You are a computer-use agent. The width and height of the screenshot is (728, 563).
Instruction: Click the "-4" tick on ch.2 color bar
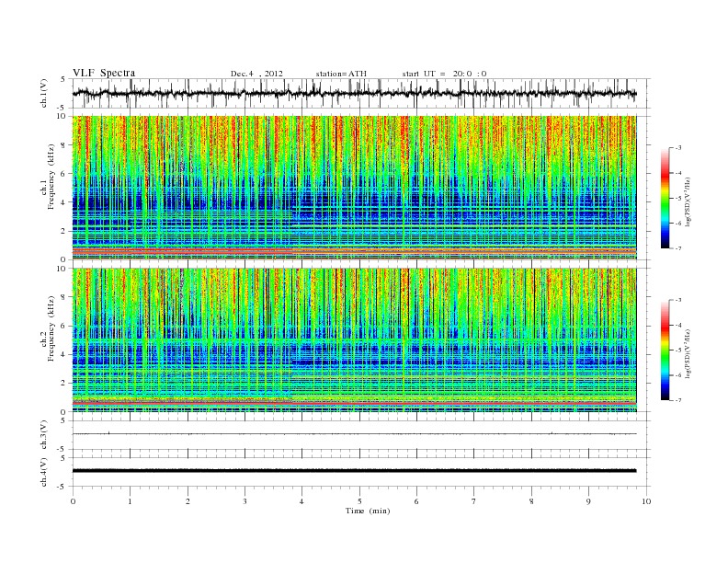pos(678,325)
